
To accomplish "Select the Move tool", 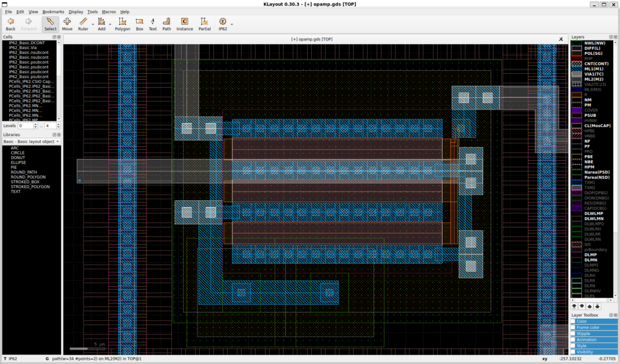I will (67, 24).
